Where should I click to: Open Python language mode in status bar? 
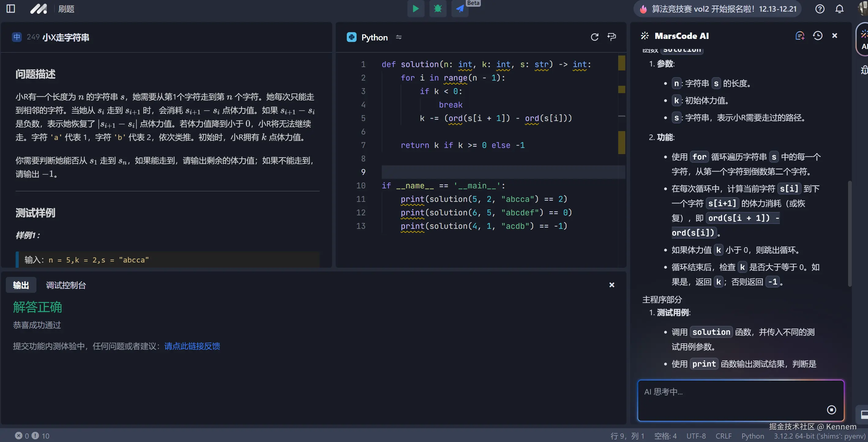(752, 436)
